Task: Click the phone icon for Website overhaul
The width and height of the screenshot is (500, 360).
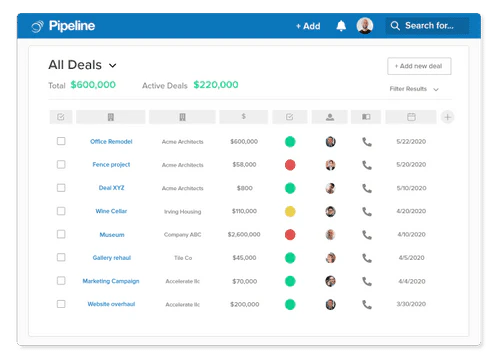Action: click(x=367, y=304)
